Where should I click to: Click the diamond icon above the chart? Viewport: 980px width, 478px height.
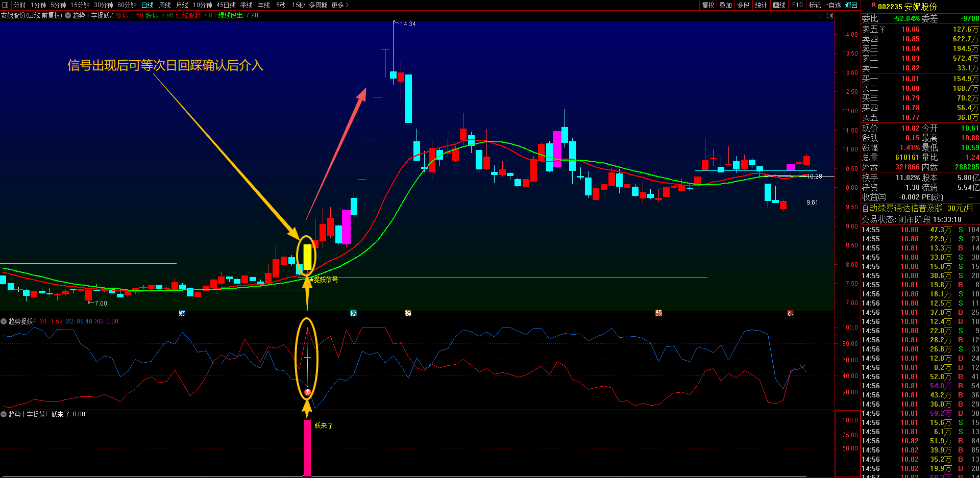821,15
